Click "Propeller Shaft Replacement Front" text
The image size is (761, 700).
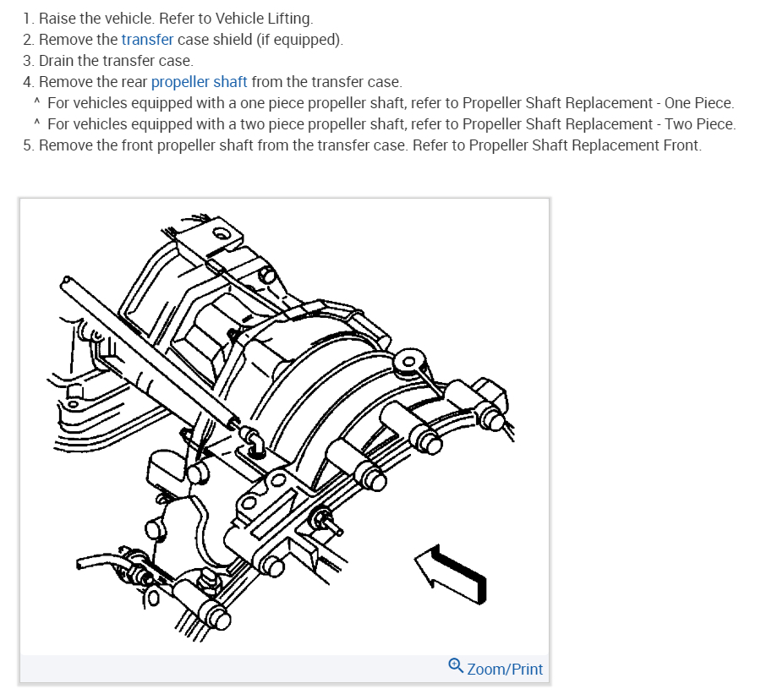pos(585,145)
